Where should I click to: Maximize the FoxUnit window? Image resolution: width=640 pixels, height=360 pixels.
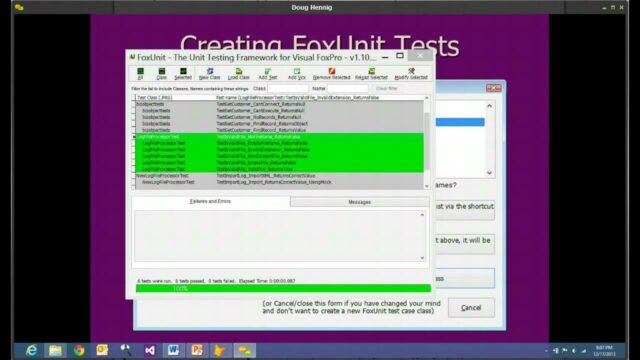click(x=400, y=56)
